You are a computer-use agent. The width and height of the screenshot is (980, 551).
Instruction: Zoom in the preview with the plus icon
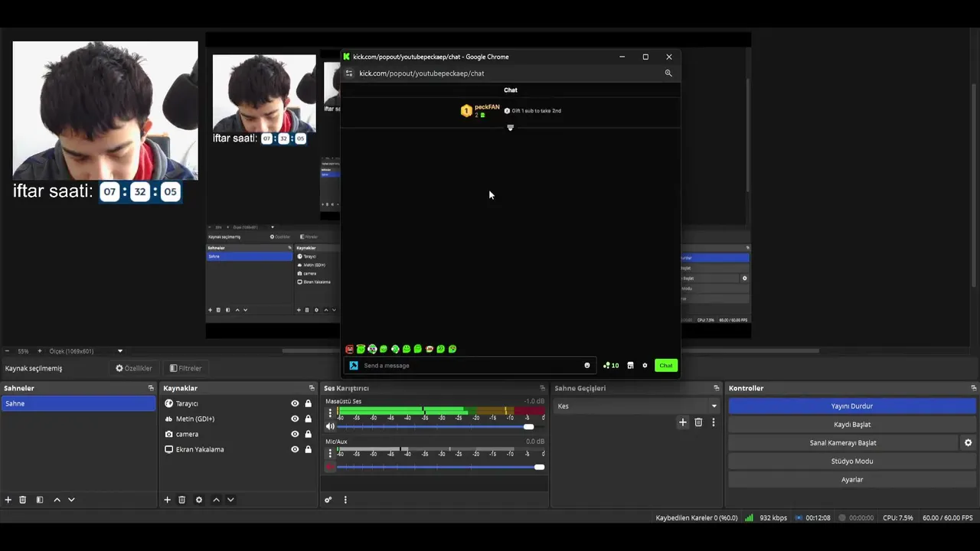click(40, 351)
